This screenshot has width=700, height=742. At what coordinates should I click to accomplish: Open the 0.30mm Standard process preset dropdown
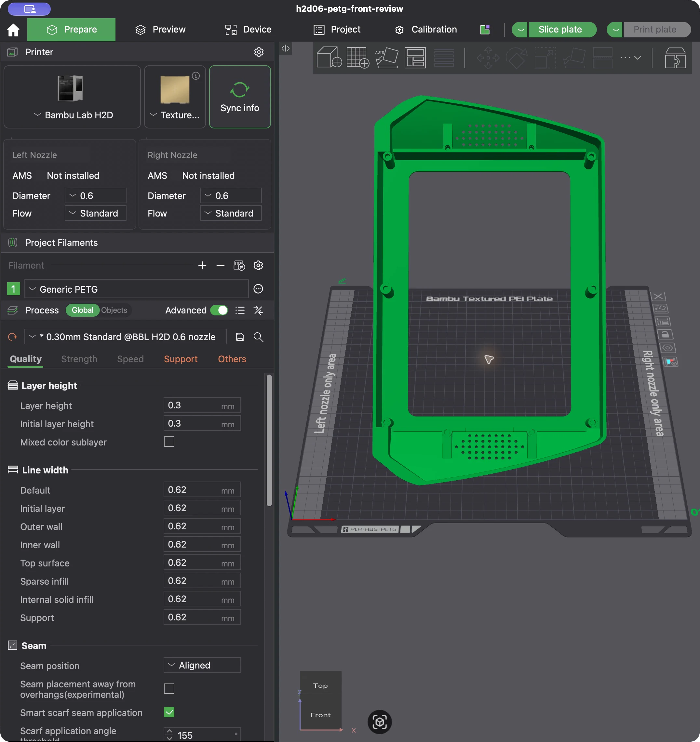click(126, 337)
